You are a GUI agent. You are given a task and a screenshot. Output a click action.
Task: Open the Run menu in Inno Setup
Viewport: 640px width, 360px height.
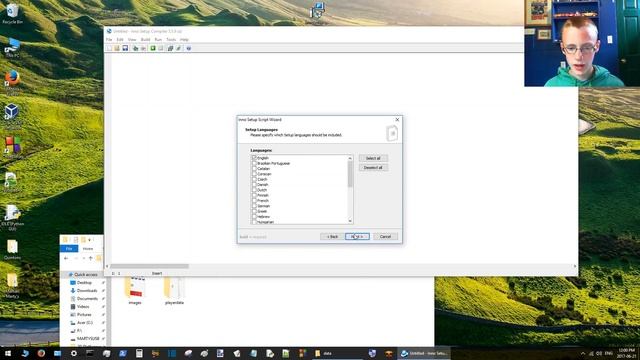click(158, 40)
